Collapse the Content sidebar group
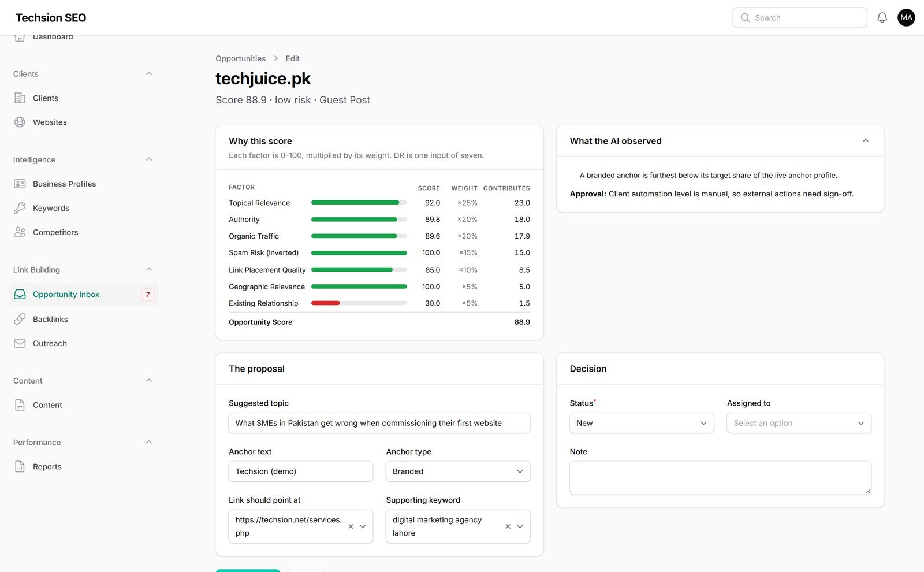This screenshot has height=572, width=924. [149, 380]
